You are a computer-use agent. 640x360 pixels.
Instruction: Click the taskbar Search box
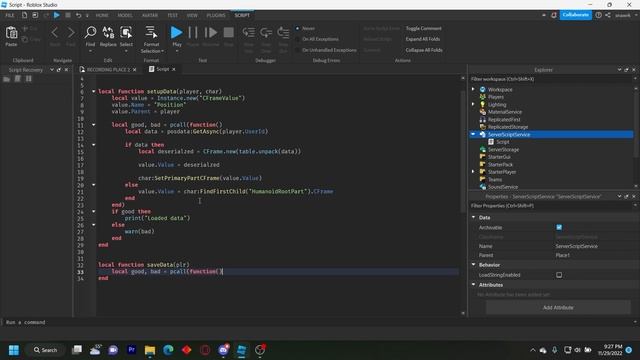point(45,350)
